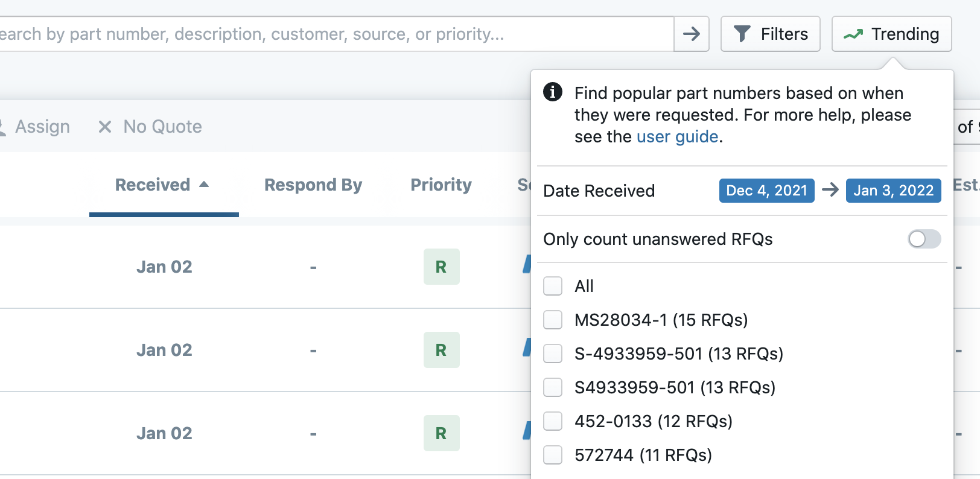Close the Trending popover via Trending button
Viewport: 980px width, 479px height.
coord(891,34)
